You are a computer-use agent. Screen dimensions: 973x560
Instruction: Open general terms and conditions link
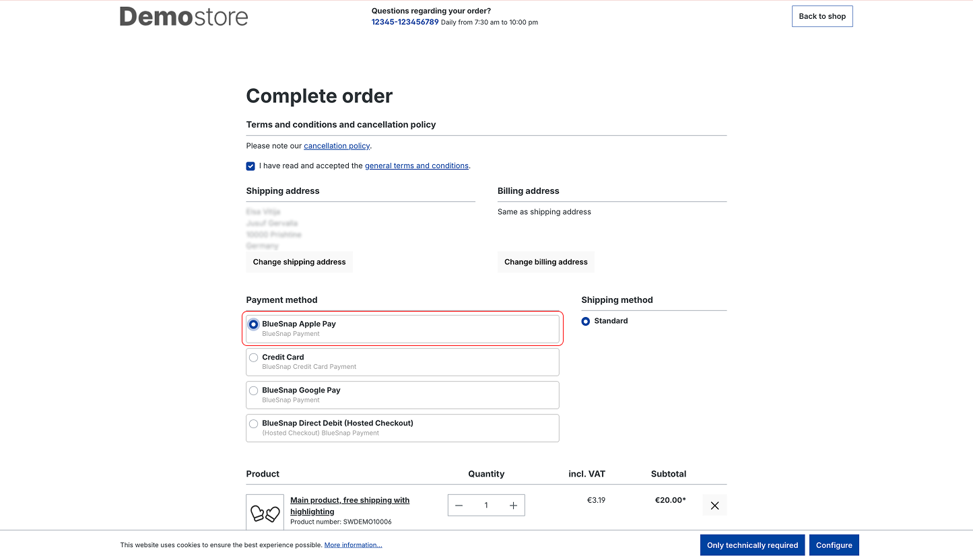(x=416, y=166)
